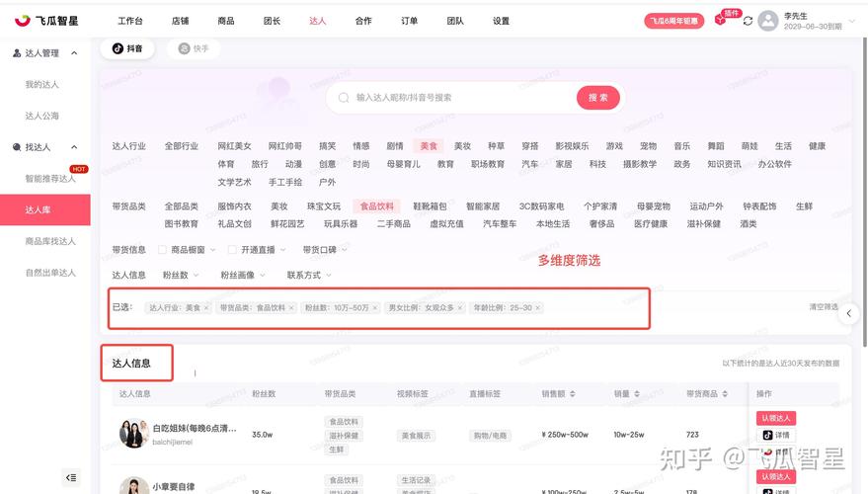The image size is (868, 494).
Task: Click the 找达人 search icon in sidebar
Action: point(17,147)
